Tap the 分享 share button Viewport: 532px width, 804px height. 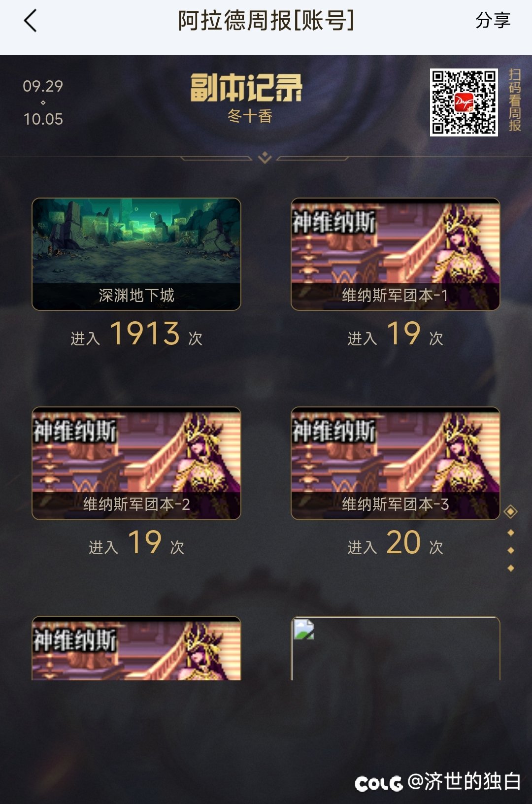493,21
